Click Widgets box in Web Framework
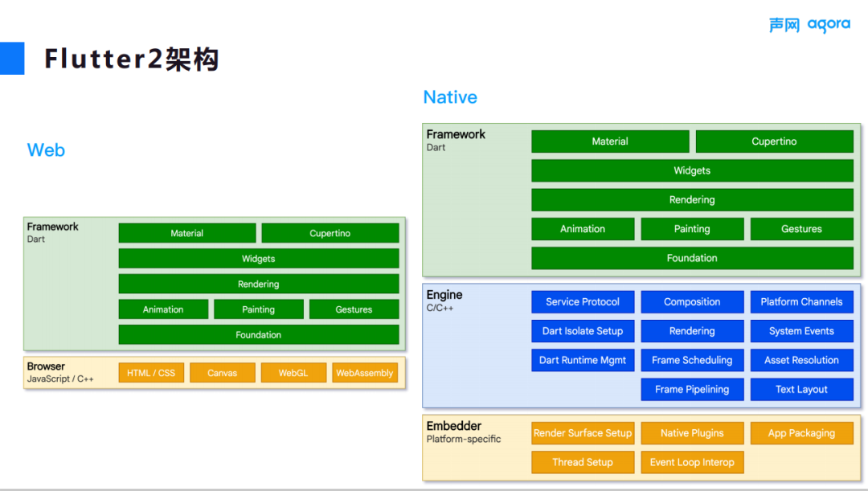 click(259, 259)
